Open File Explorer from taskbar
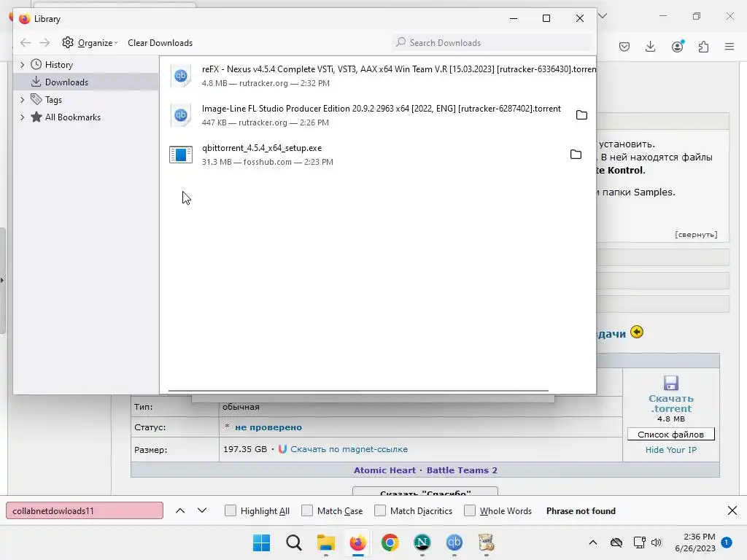Image resolution: width=747 pixels, height=560 pixels. [326, 542]
